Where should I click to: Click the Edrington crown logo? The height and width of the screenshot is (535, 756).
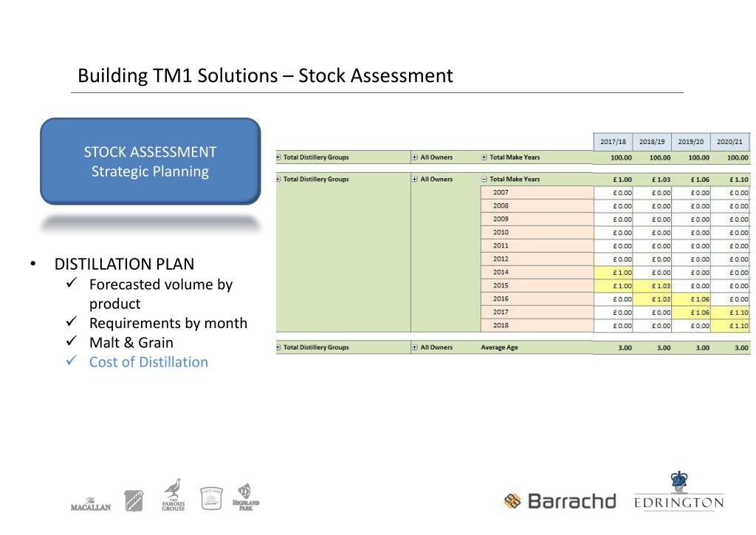click(679, 491)
